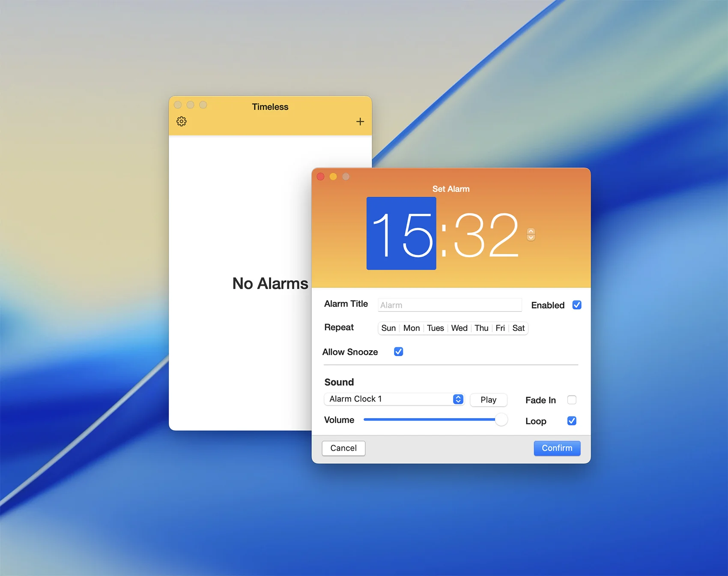Cancel the alarm setup
The width and height of the screenshot is (728, 576).
click(343, 448)
